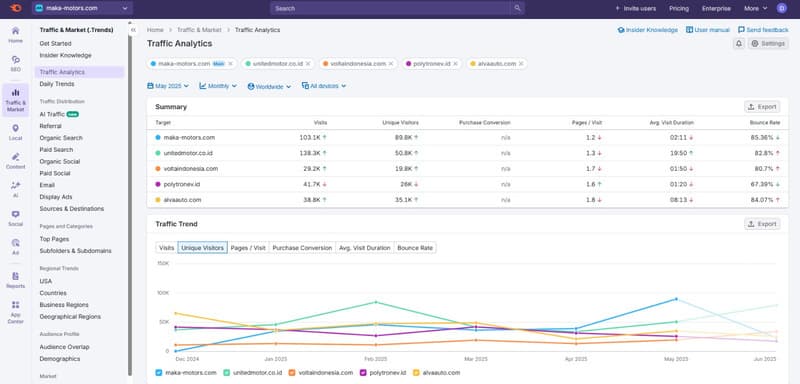Open the SEO sidebar section
The image size is (800, 384).
point(15,64)
